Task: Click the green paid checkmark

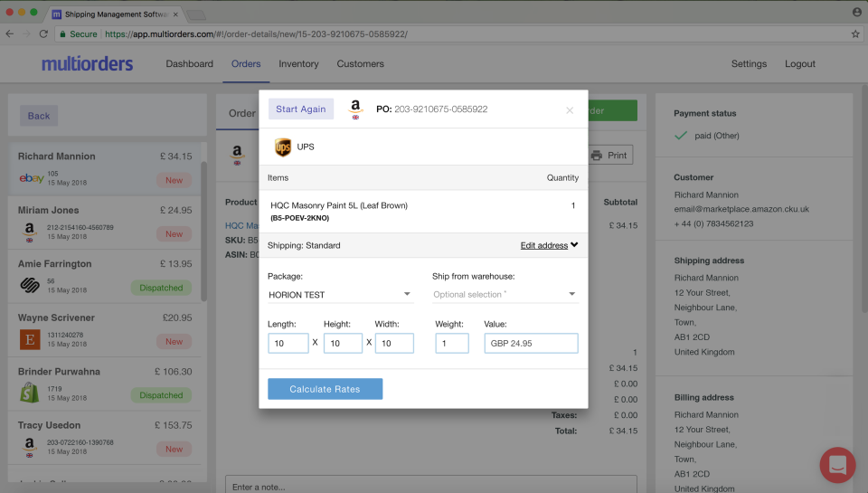Action: [x=681, y=135]
